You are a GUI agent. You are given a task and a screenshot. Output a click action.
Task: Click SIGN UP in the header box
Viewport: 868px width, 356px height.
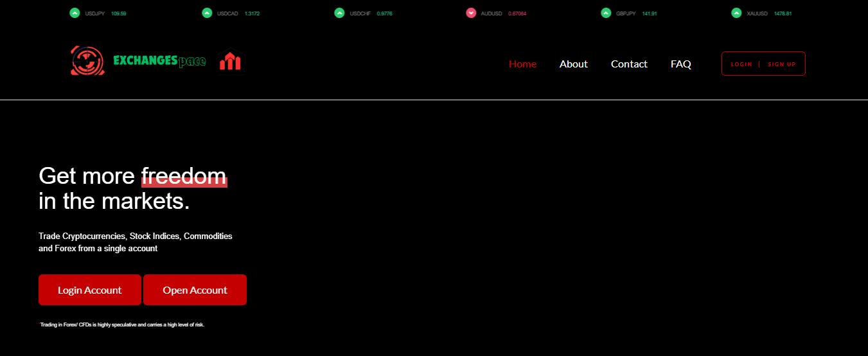point(781,64)
